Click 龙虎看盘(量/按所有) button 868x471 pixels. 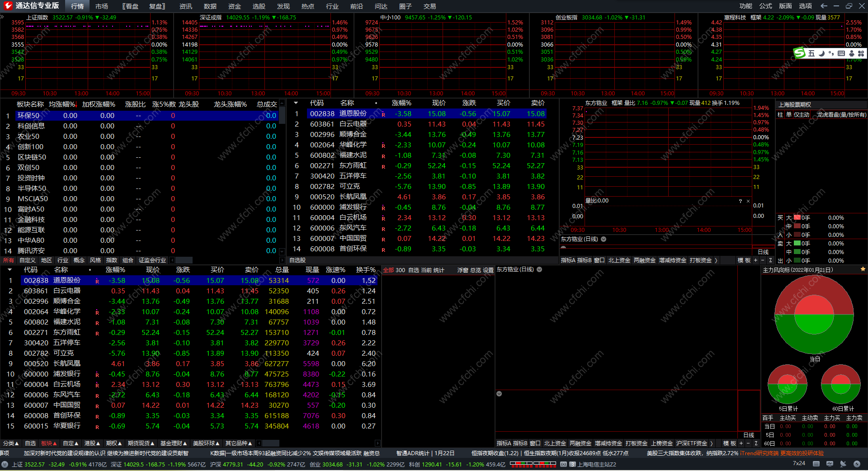(841, 115)
